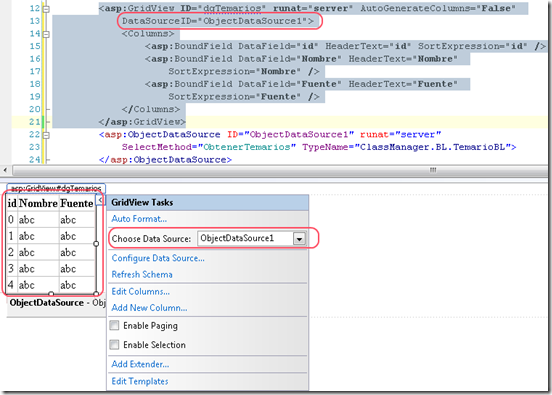Click DataSourceID attribute on line 13
This screenshot has width=552, height=395.
point(218,21)
